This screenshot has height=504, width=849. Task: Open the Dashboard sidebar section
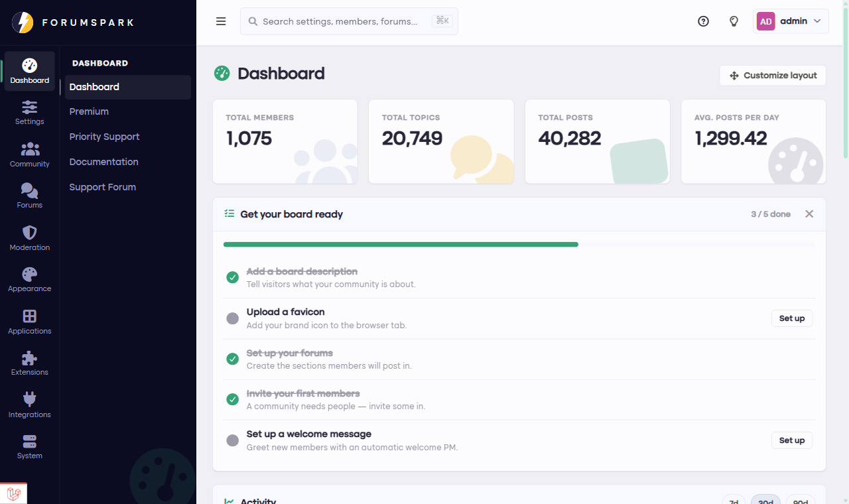click(30, 71)
